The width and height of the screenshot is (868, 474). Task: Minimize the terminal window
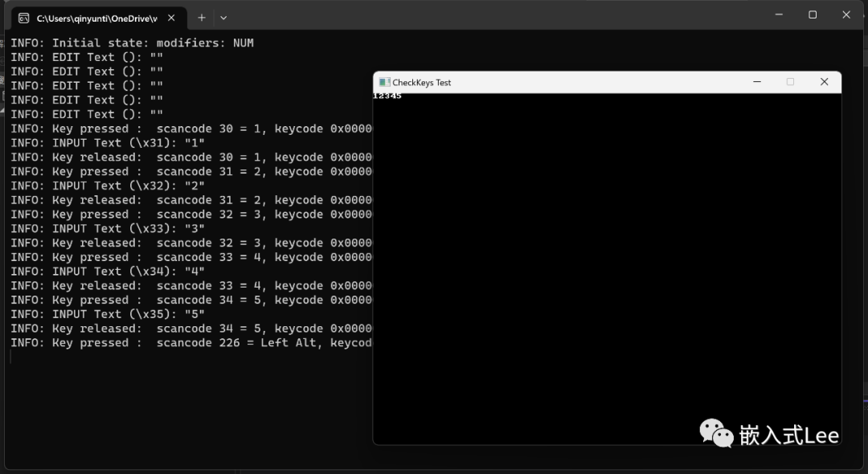779,15
